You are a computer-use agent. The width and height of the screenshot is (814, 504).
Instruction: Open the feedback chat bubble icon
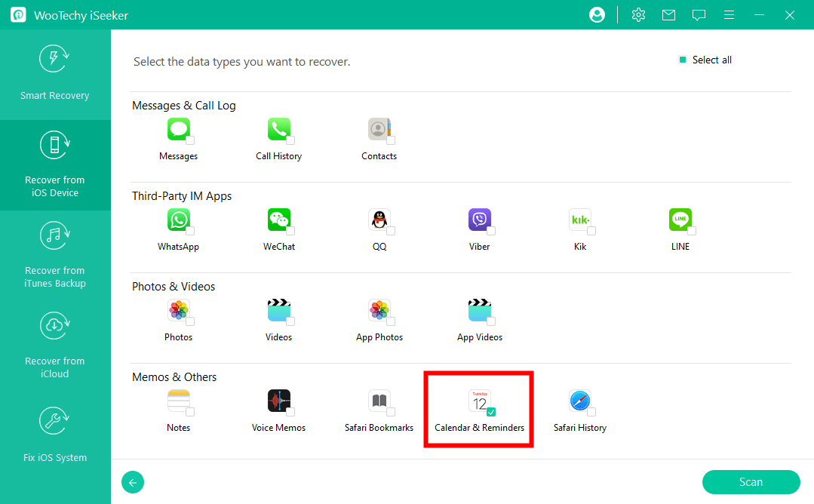pos(699,15)
